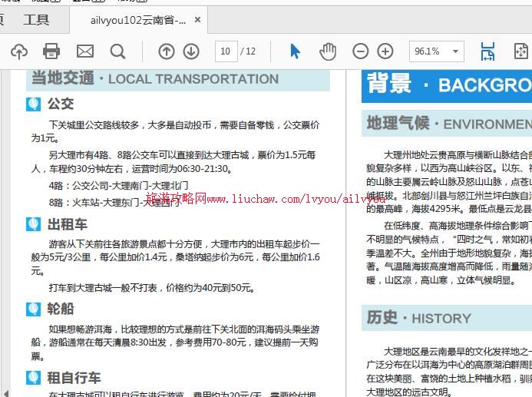Open the 96.1% zoom level dropdown

pyautogui.click(x=436, y=51)
